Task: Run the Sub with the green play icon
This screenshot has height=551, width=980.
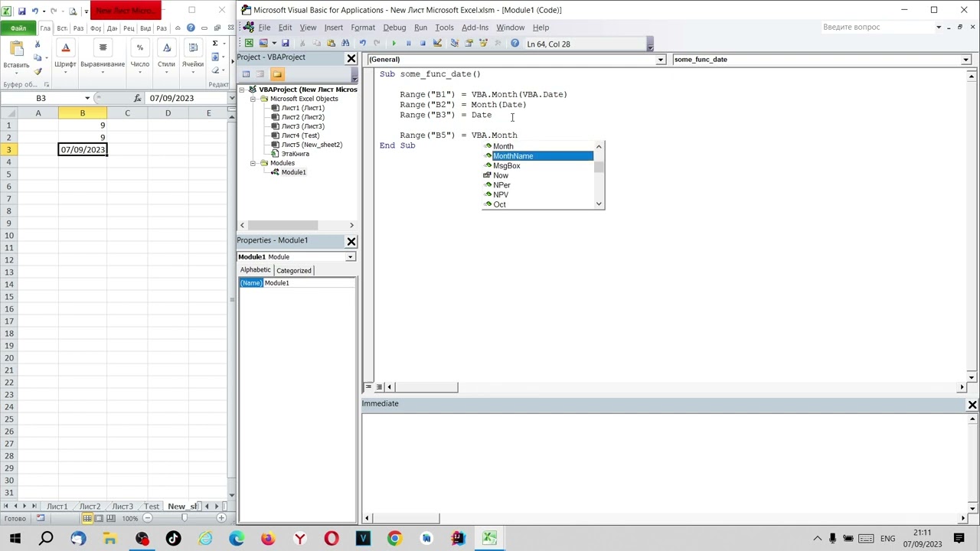Action: click(x=394, y=44)
